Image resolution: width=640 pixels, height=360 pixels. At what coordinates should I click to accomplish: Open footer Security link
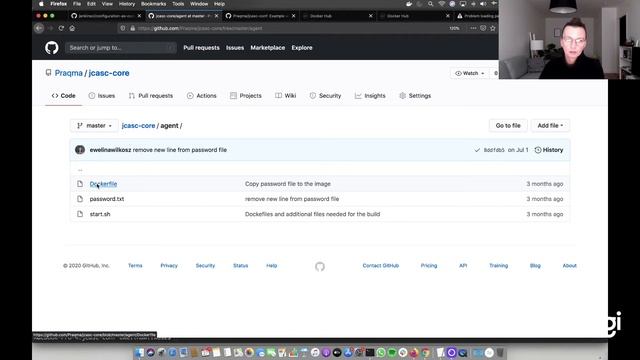pyautogui.click(x=205, y=266)
